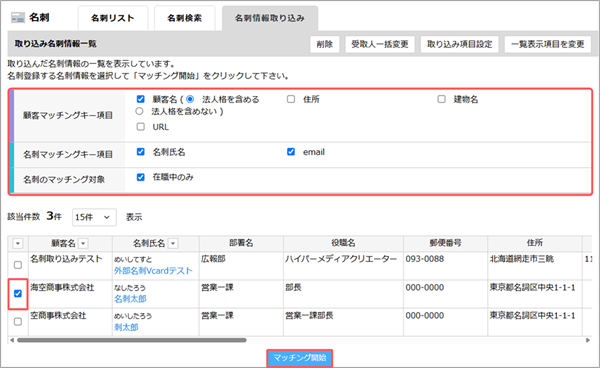Open the 15件 display count dropdown

point(94,217)
